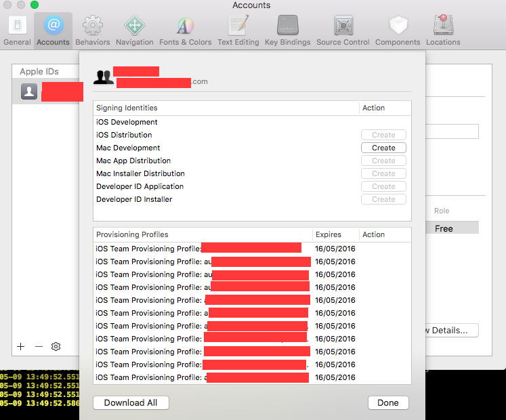Viewport: 506px width, 420px height.
Task: Select the Mac Development row label
Action: [x=128, y=148]
